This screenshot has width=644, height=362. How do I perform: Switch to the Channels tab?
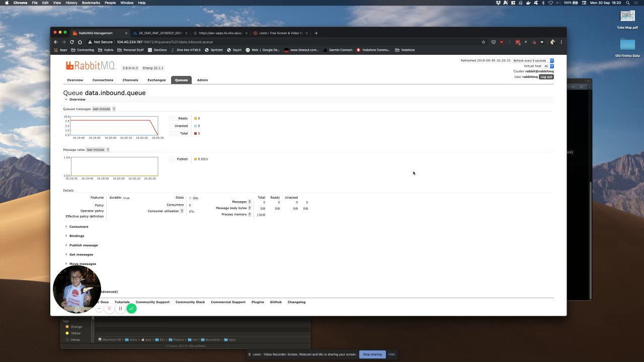[x=130, y=80]
